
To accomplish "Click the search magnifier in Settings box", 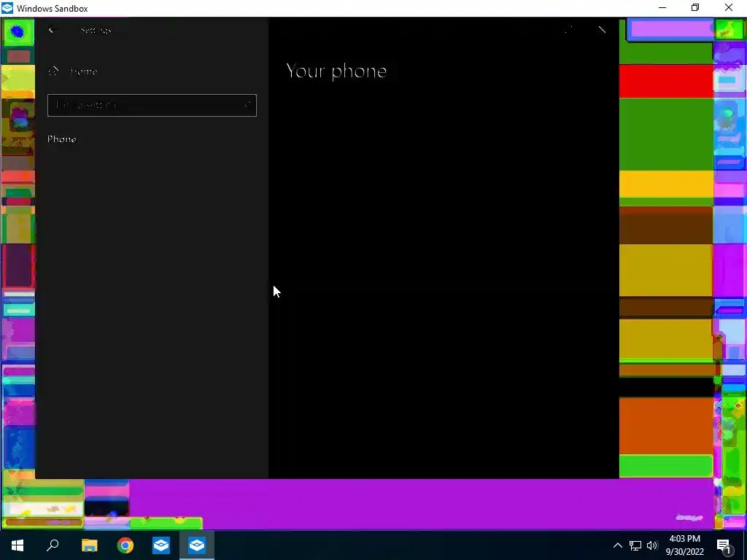I will coord(247,105).
